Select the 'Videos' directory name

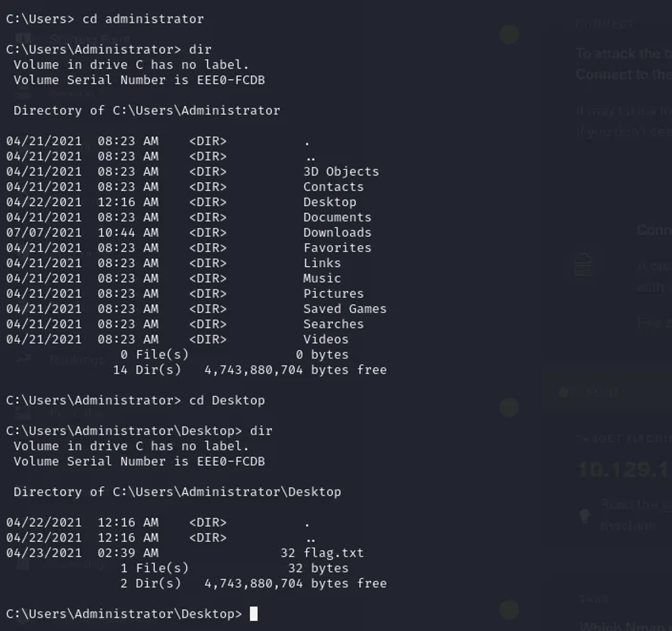326,339
